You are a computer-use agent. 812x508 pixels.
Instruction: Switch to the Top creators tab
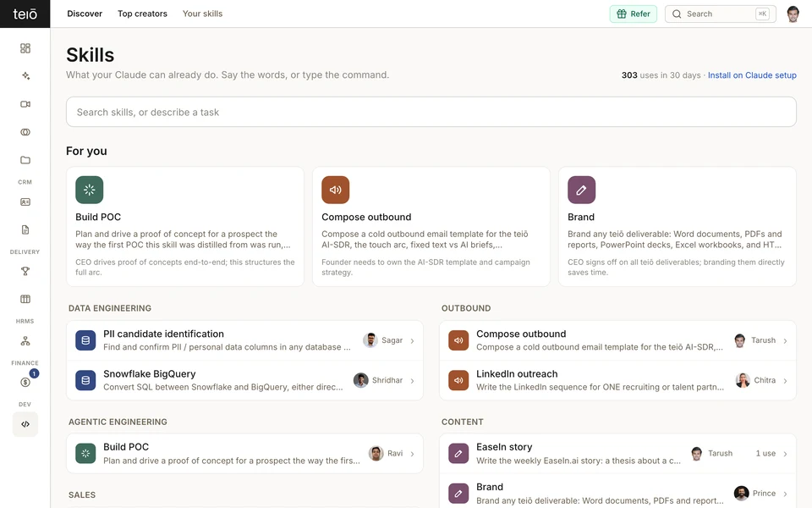click(x=142, y=14)
